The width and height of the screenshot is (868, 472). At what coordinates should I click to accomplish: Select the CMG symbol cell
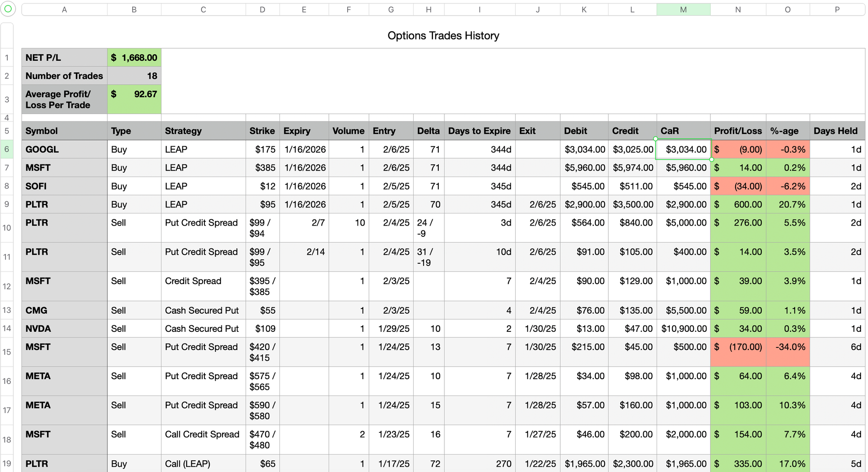(x=64, y=310)
